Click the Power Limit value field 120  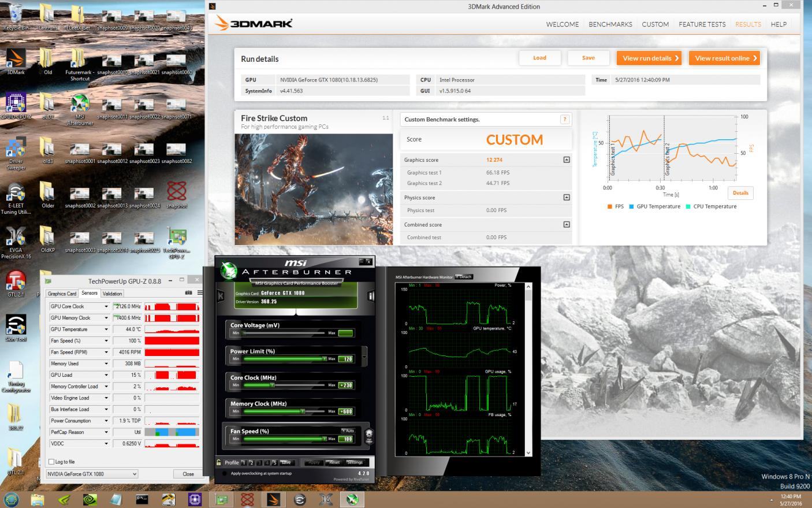click(345, 359)
